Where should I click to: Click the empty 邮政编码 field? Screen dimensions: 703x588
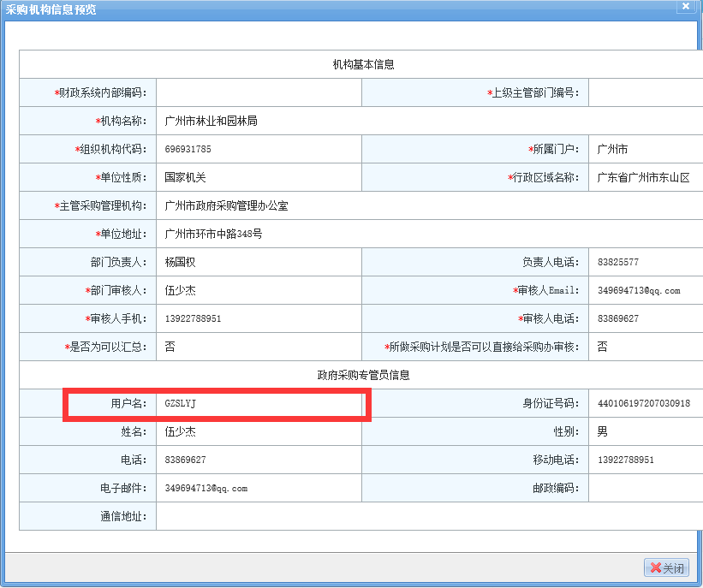point(644,488)
